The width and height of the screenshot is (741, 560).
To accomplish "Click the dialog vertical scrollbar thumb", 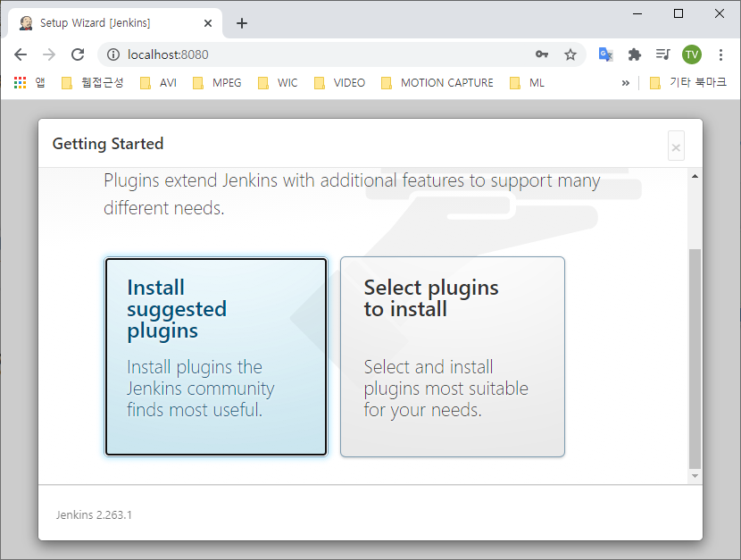I will pyautogui.click(x=695, y=358).
